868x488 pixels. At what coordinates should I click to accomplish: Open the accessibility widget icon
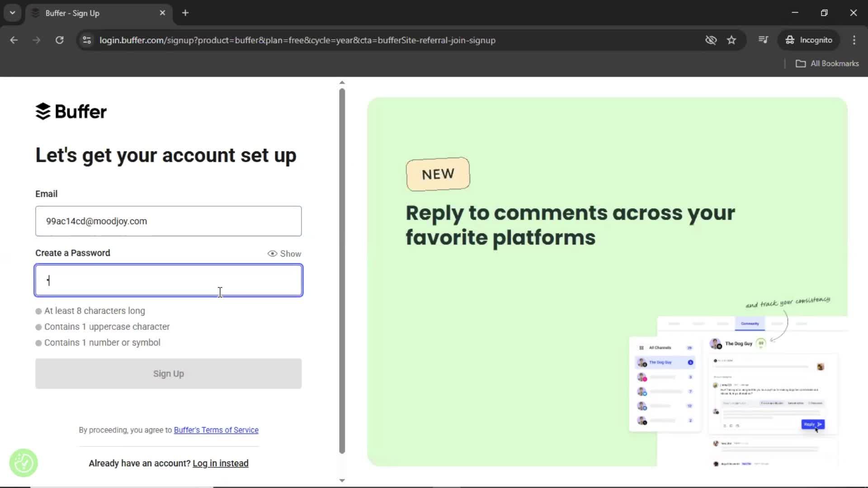coord(23,463)
